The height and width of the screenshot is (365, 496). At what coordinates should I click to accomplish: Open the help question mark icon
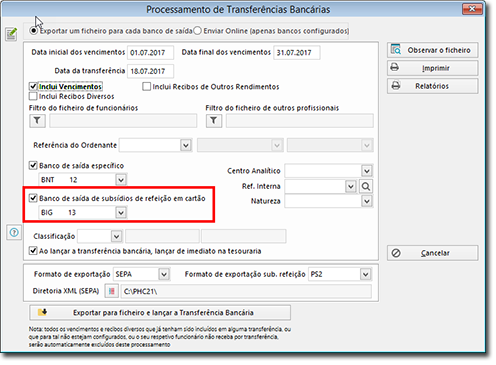(14, 232)
